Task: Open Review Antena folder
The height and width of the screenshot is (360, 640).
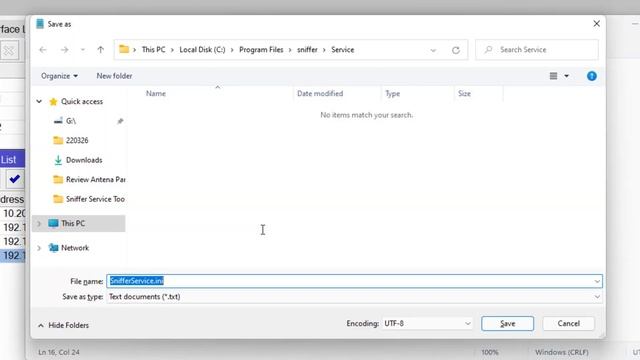Action: click(x=96, y=180)
